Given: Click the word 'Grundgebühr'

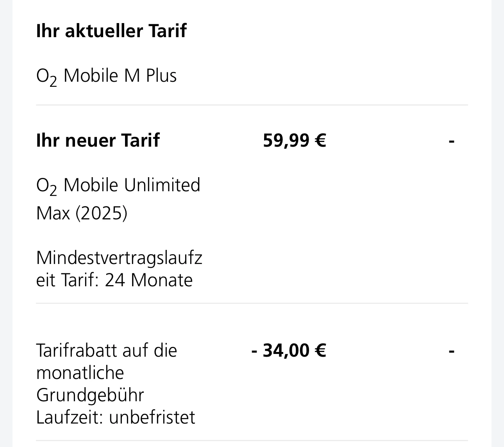Looking at the screenshot, I should [90, 395].
